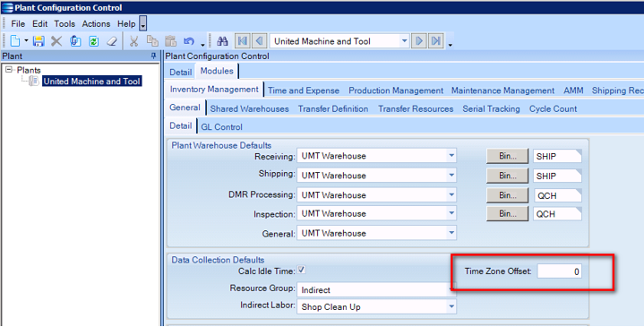Open the Edit menu
The width and height of the screenshot is (644, 327).
[x=39, y=24]
